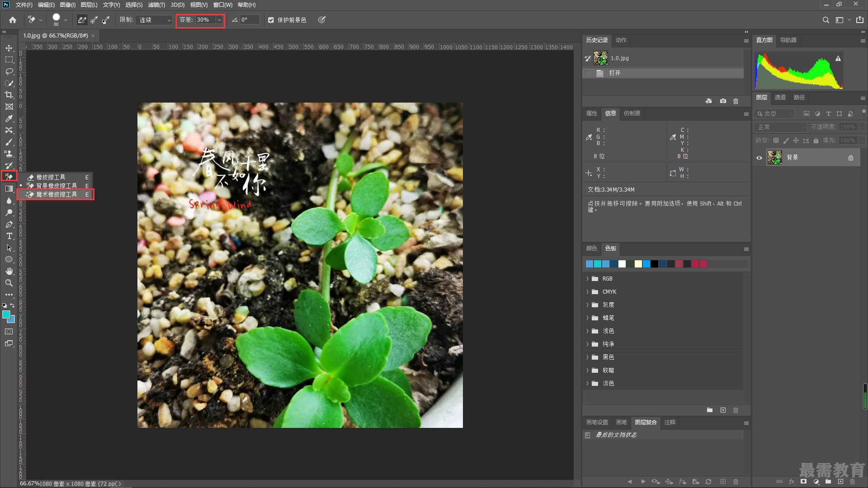Select the Ellipse shape tool

click(x=9, y=259)
